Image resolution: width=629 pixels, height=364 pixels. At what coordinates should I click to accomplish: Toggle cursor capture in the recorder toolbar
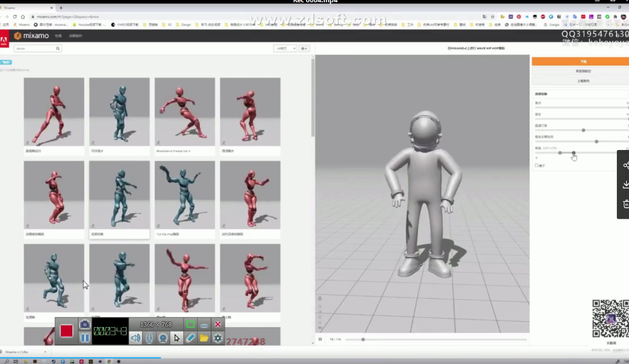click(177, 338)
